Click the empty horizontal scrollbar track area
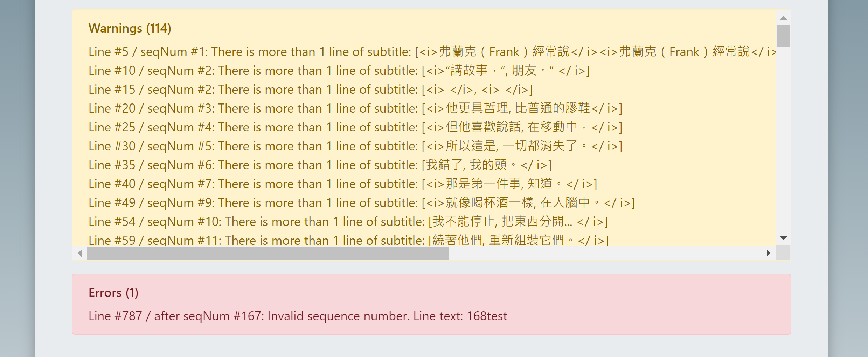The width and height of the screenshot is (868, 357). tap(605, 253)
